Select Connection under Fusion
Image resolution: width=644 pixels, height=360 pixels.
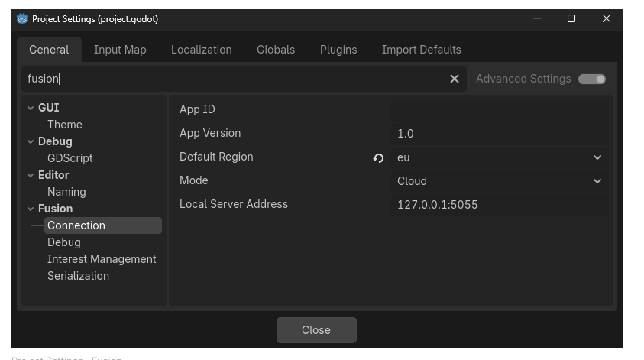[102, 225]
